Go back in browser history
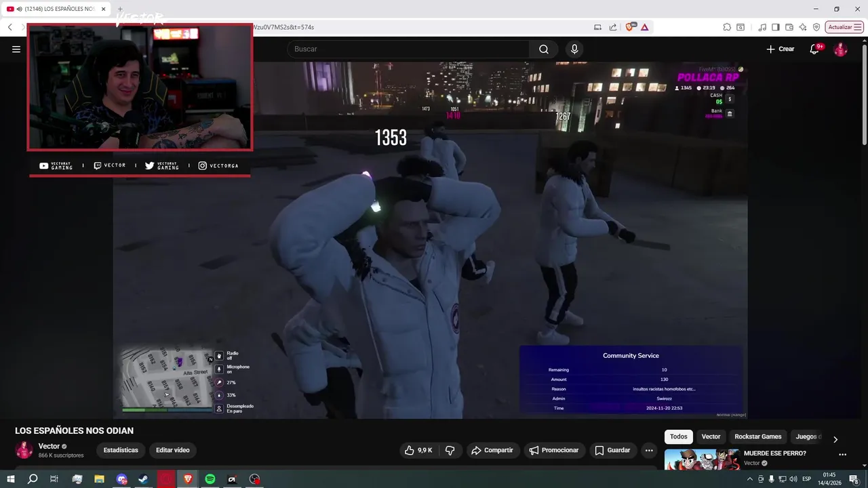 click(10, 27)
